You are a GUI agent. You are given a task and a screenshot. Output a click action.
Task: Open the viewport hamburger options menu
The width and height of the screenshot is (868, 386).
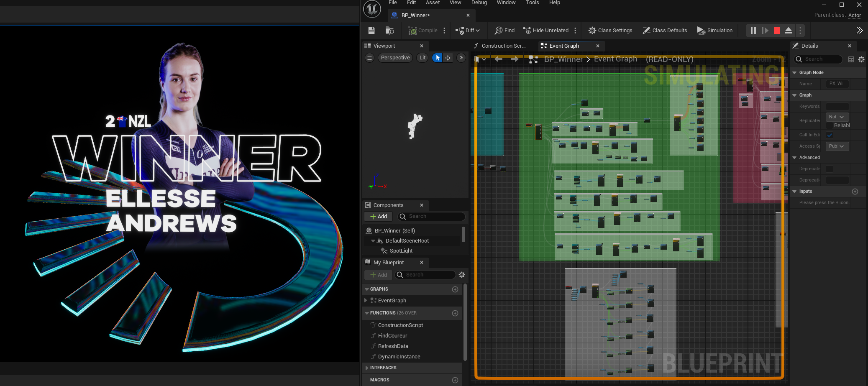[x=369, y=58]
